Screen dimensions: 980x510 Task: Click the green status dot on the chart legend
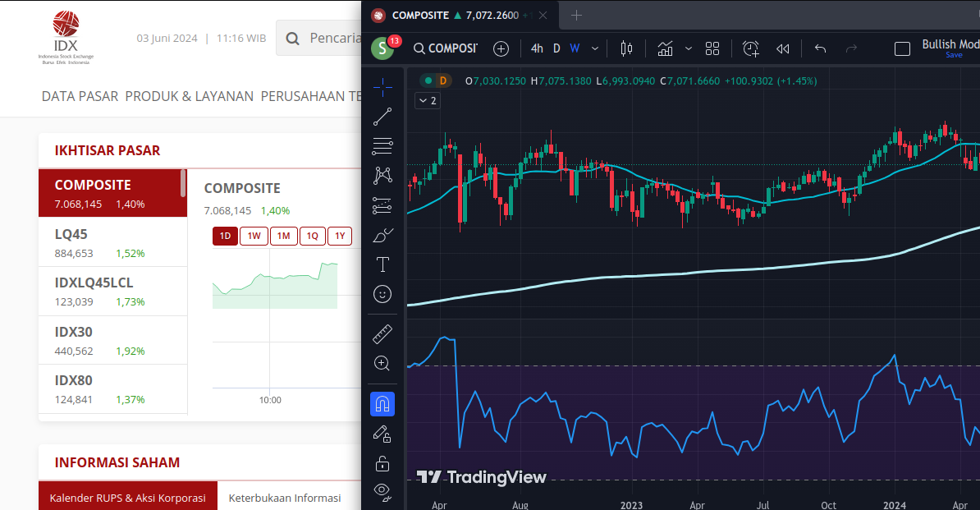coord(428,80)
